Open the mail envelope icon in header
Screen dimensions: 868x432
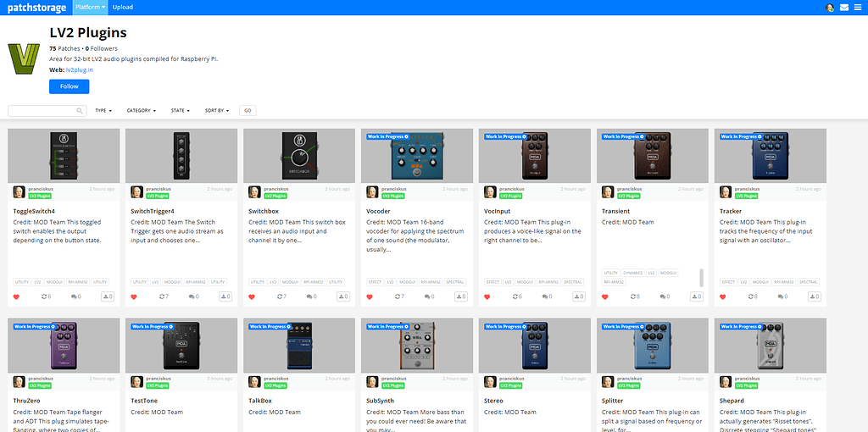click(844, 8)
